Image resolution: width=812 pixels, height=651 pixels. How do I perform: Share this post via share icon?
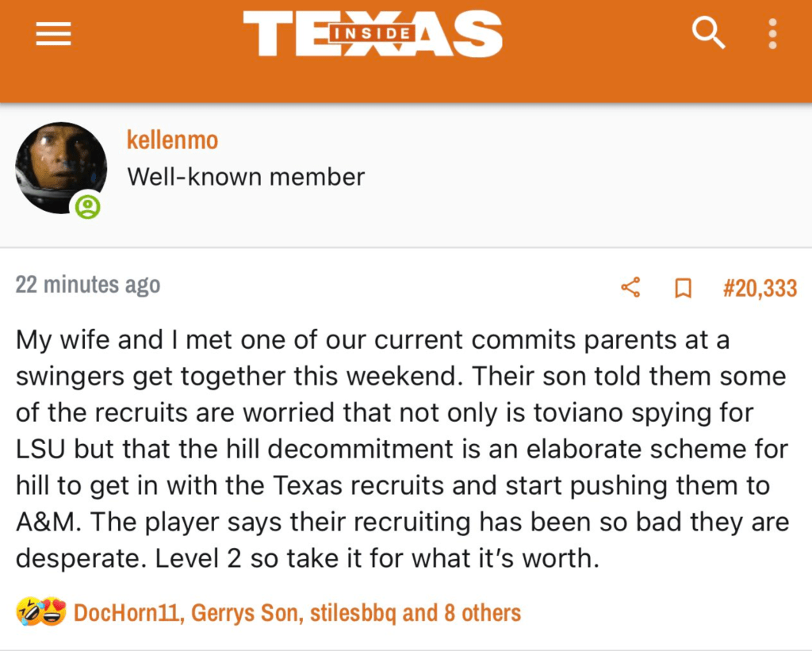tap(631, 287)
